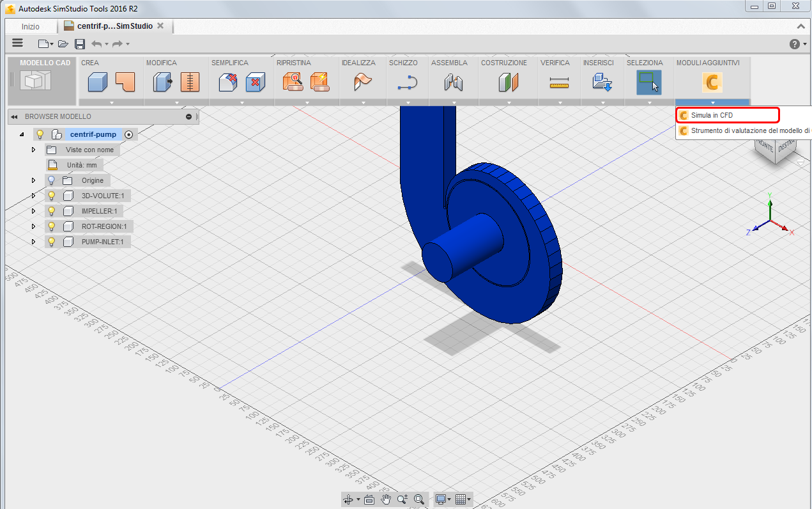This screenshot has height=509, width=812.
Task: Start a sketch with the SCHIZZO icon
Action: [407, 82]
